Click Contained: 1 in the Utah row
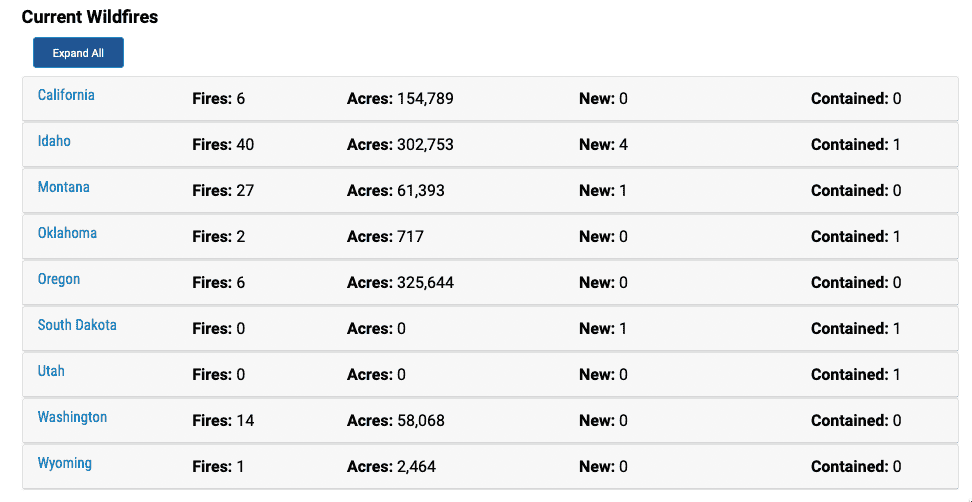Viewport: 972px width, 502px height. (x=855, y=374)
